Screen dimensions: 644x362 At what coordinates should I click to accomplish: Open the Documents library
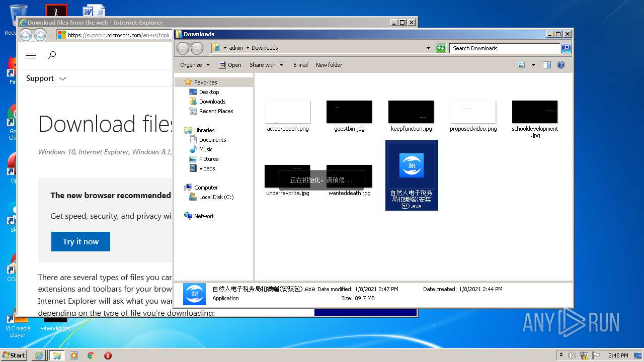(x=212, y=140)
